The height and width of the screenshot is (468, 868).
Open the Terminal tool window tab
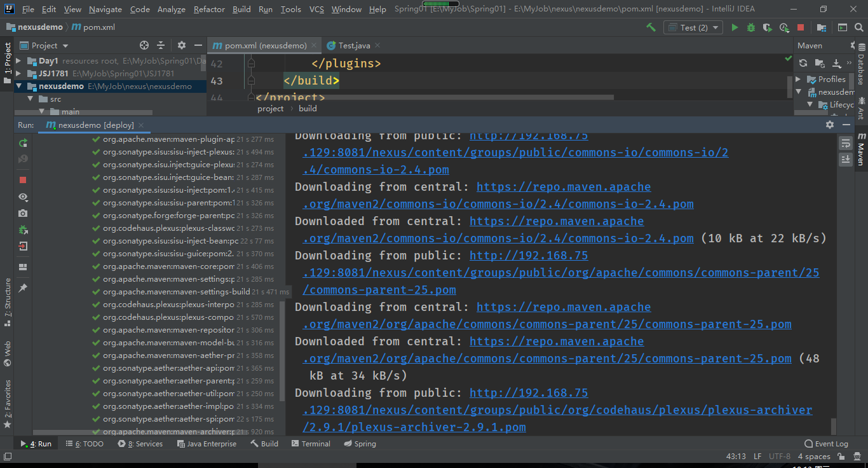point(311,444)
